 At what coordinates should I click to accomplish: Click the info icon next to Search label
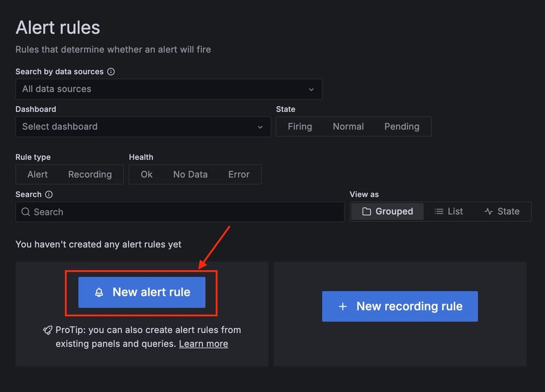pyautogui.click(x=48, y=194)
